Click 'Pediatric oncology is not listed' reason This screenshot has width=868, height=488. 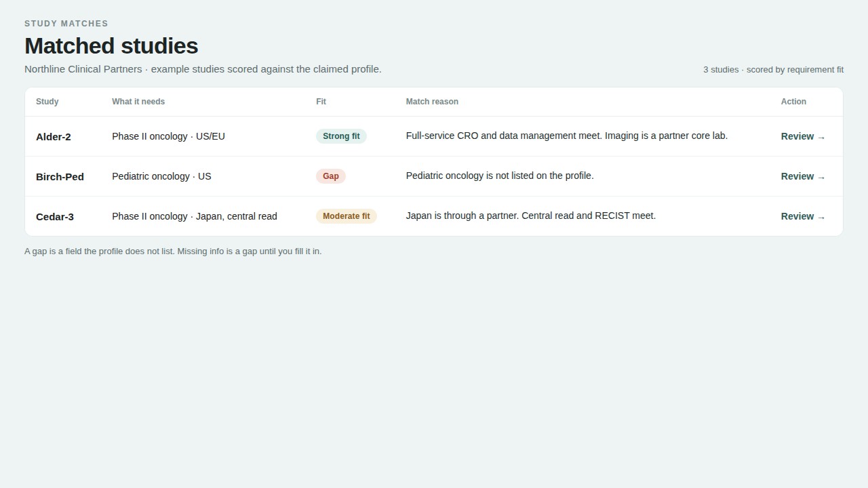[500, 176]
